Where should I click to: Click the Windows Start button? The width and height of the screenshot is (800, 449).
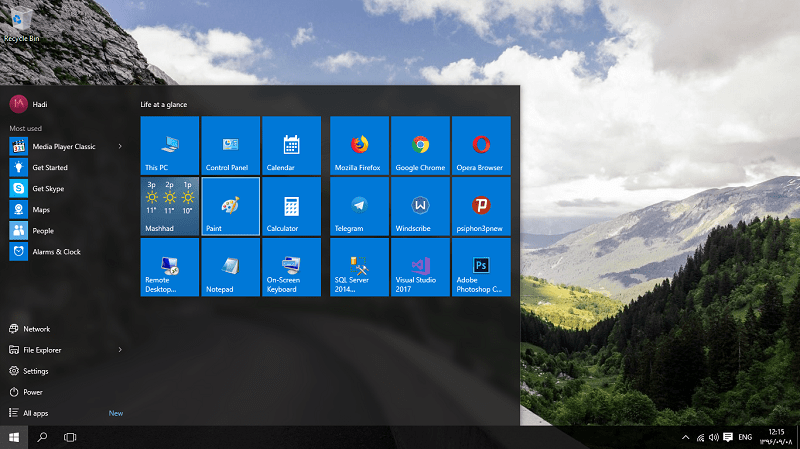coord(14,437)
